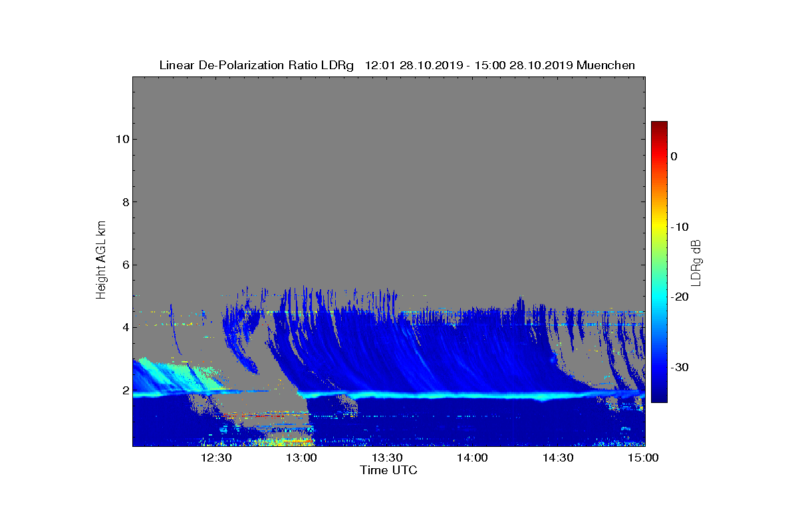Click the yellow band of the colorbar
The width and height of the screenshot is (798, 532).
659,227
